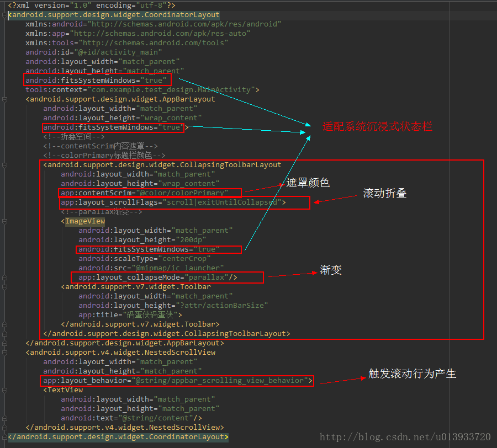The image size is (497, 448).
Task: Click app:layout_collapseMode="parallax" attribute
Action: [158, 278]
